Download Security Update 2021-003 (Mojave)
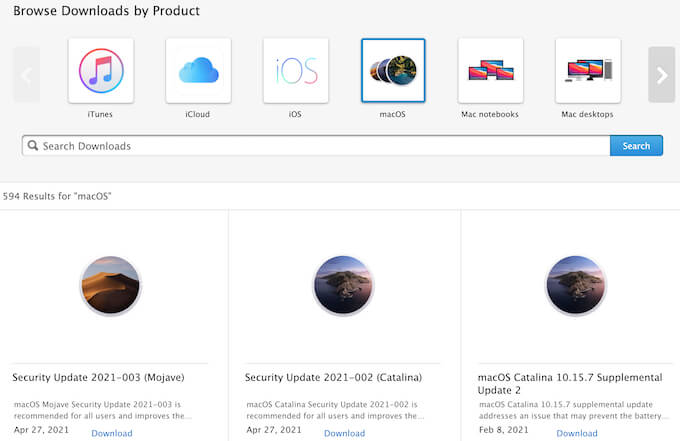 coord(112,433)
